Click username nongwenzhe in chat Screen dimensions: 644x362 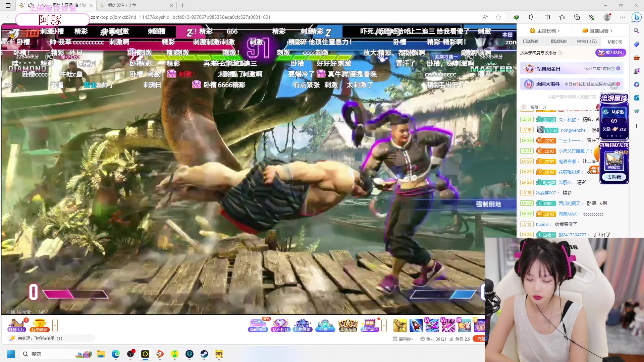pos(573,130)
